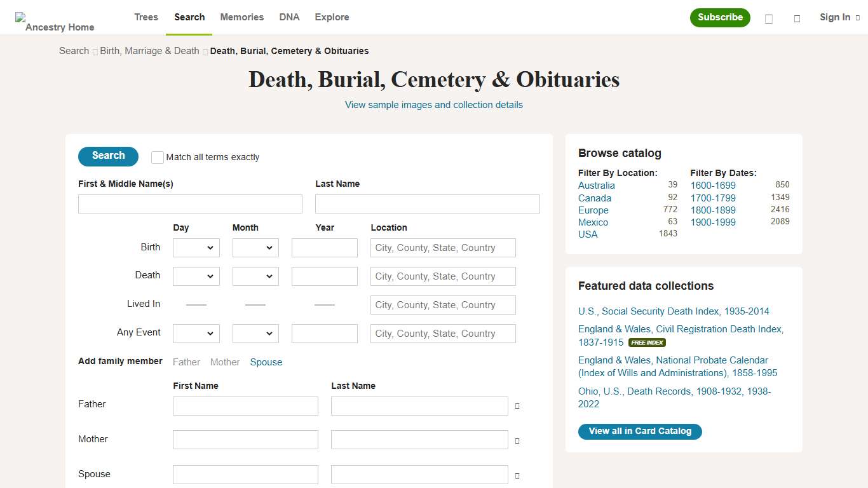Remove the Mother family member row

click(x=517, y=440)
